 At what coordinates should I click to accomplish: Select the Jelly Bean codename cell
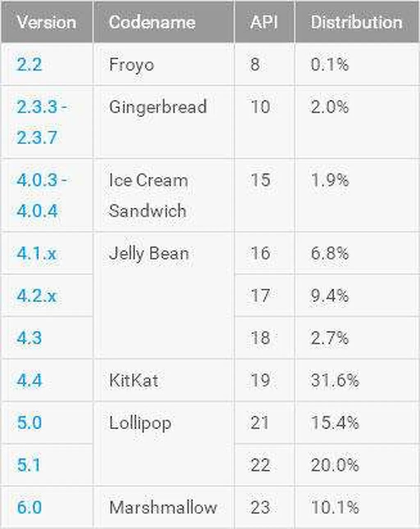pos(149,253)
